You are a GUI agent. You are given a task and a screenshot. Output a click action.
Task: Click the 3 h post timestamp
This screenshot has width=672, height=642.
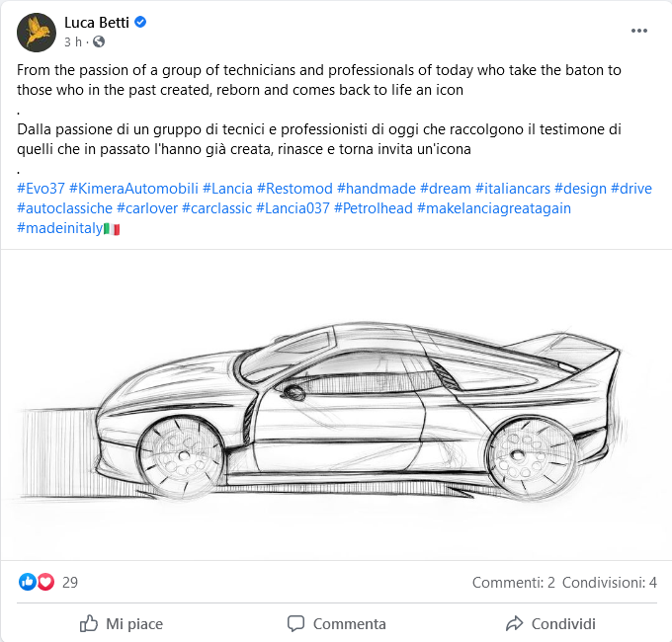[73, 41]
